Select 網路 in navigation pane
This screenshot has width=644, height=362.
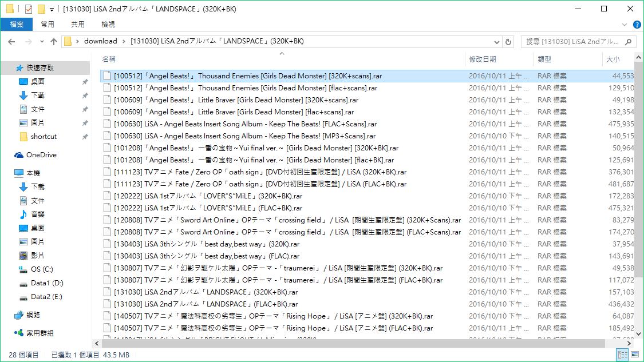(x=33, y=315)
